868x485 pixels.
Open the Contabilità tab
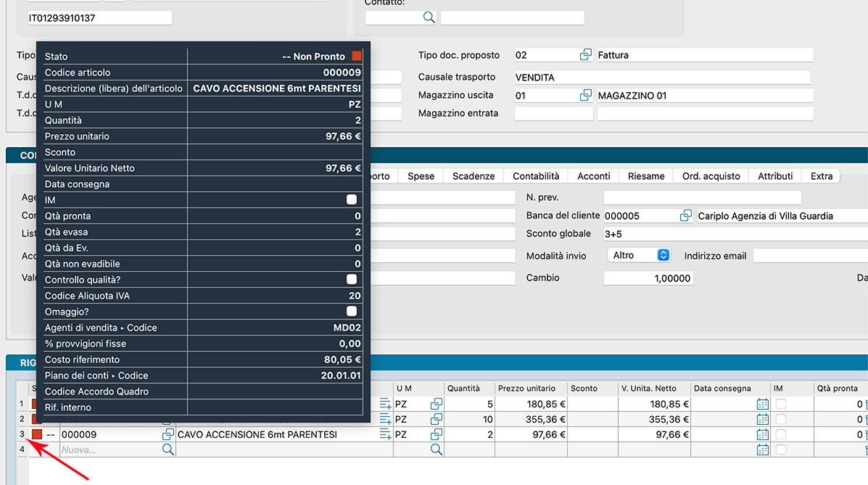pyautogui.click(x=536, y=176)
